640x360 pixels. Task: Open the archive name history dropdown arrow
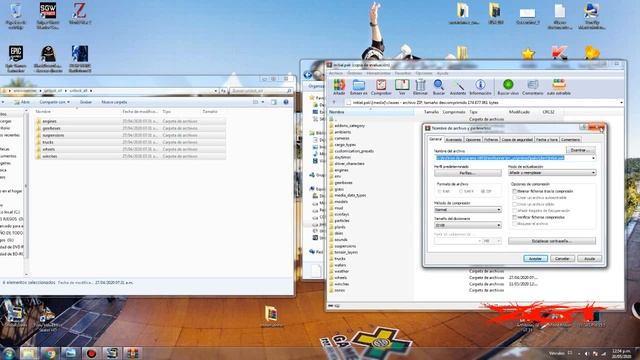[593, 158]
